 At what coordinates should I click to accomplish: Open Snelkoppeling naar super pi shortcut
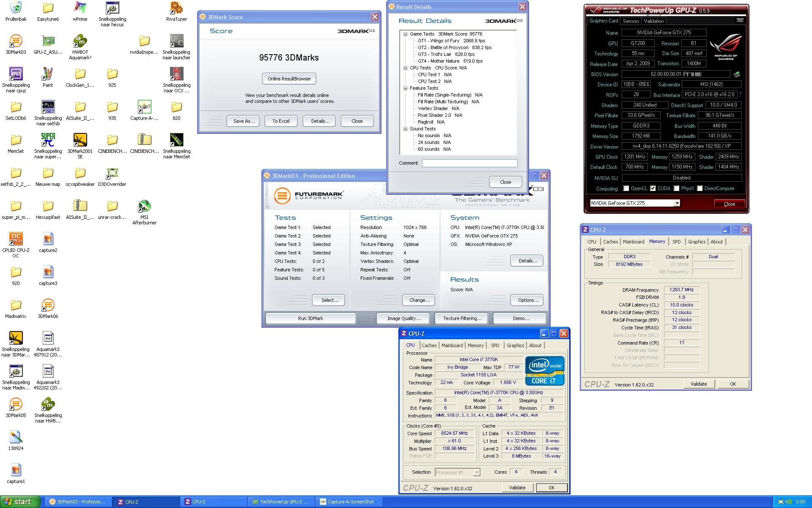point(48,146)
